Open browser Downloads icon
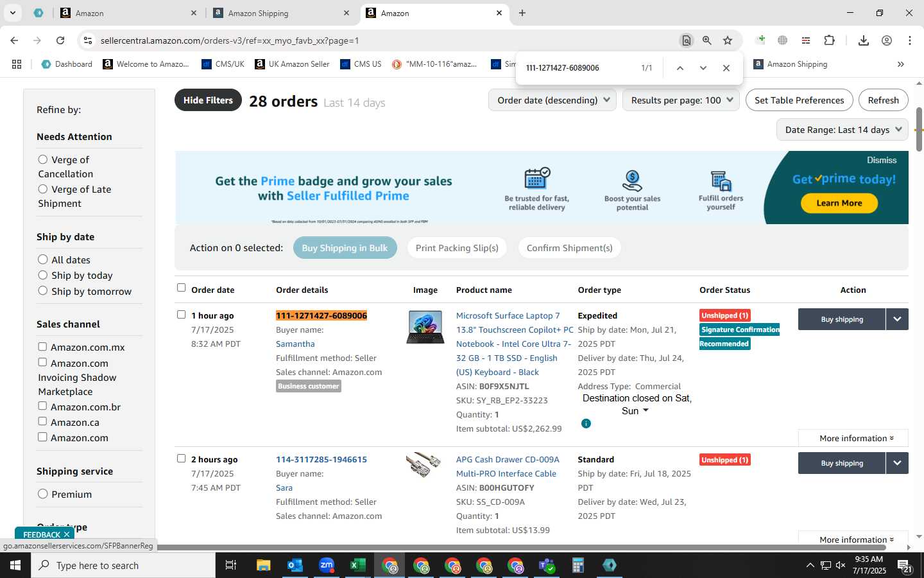This screenshot has width=924, height=578. coord(864,40)
